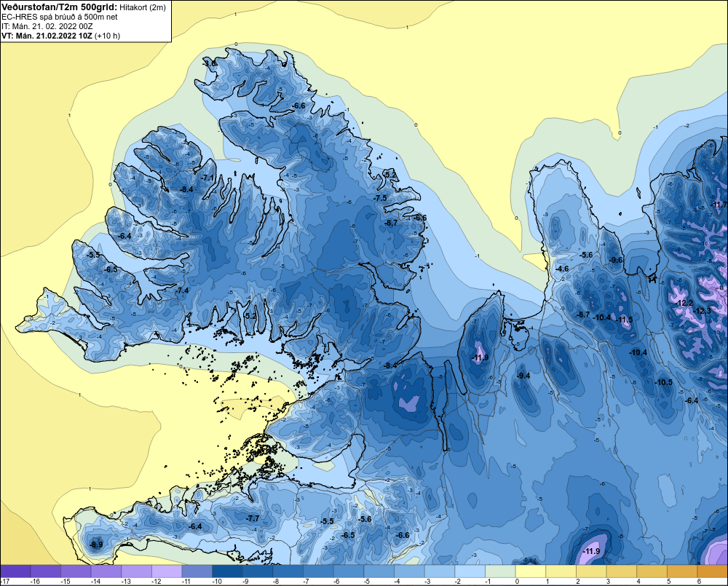Select the -8.9 temperature label

(96, 545)
